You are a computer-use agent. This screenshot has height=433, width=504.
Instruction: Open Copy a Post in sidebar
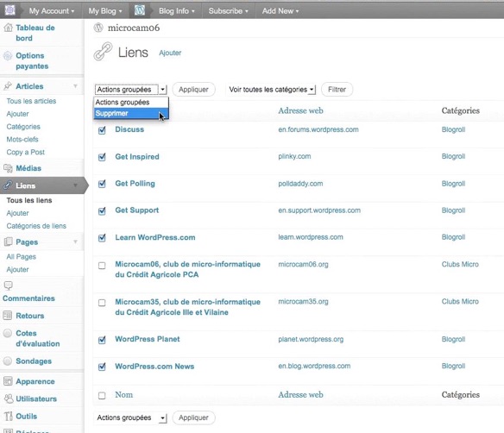(x=26, y=153)
